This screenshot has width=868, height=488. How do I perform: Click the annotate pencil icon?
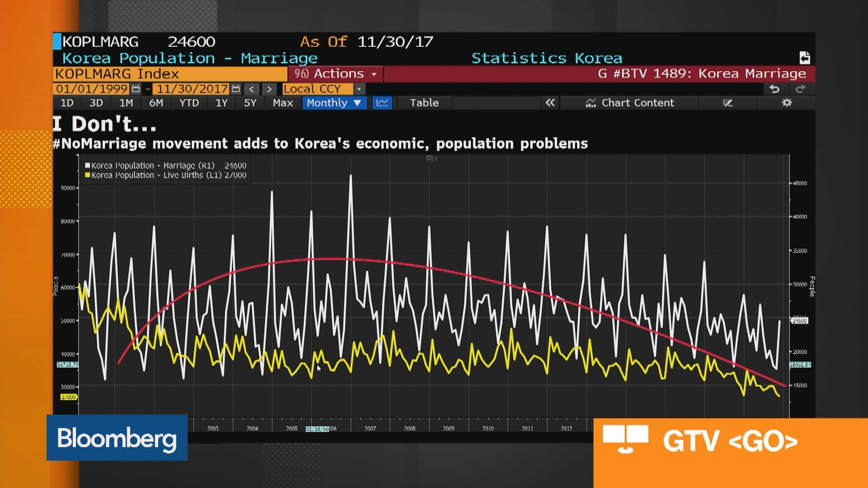point(727,103)
